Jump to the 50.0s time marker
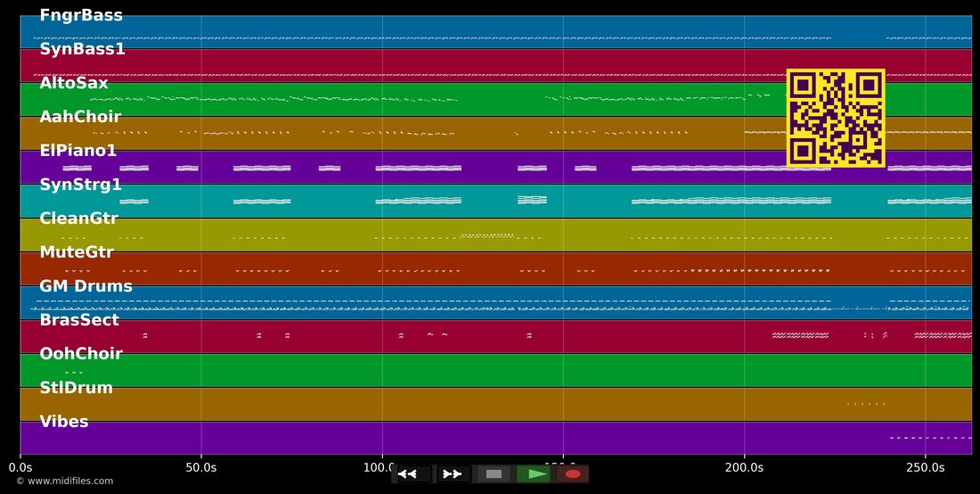This screenshot has width=980, height=494. coord(201,467)
